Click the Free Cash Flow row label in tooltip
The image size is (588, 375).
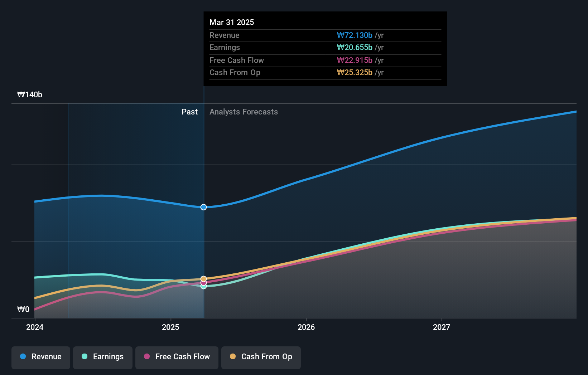(x=237, y=60)
